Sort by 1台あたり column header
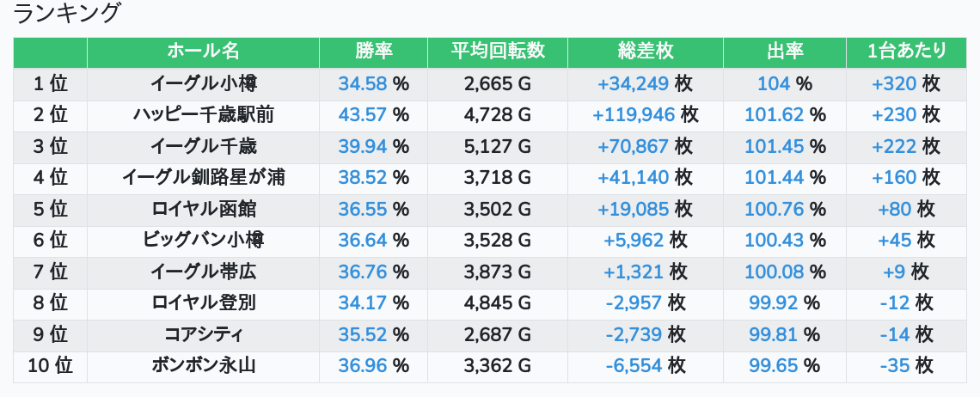Viewport: 980px width, 397px height. click(x=906, y=52)
